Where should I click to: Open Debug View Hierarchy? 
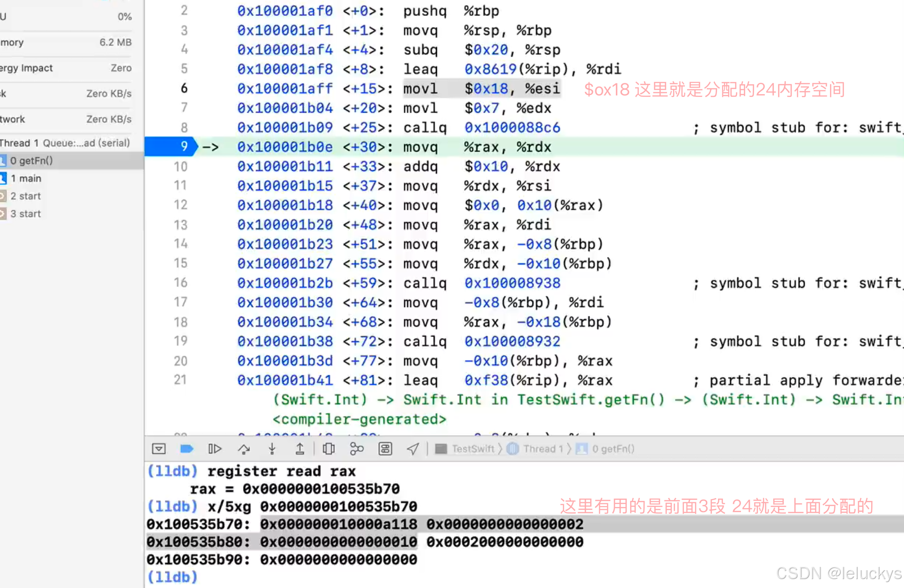coord(329,449)
